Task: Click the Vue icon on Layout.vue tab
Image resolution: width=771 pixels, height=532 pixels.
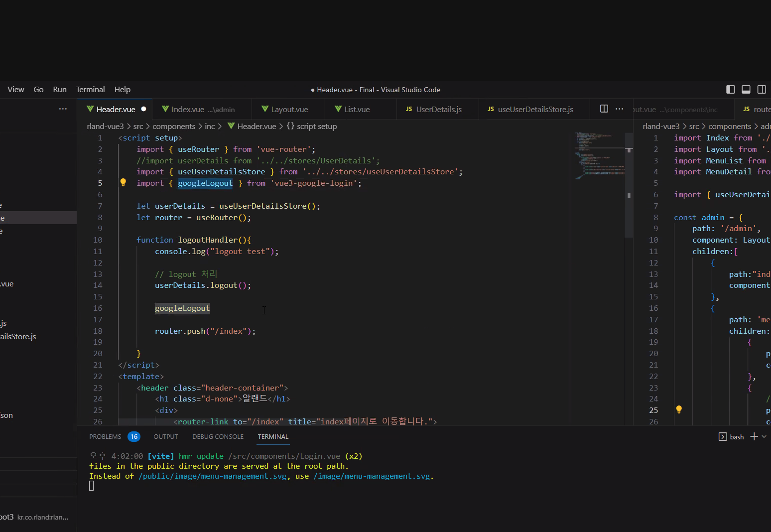Action: pos(265,109)
